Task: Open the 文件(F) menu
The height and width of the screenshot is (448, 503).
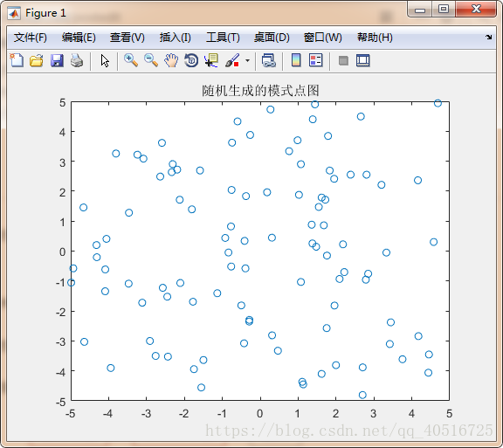Action: coord(31,38)
